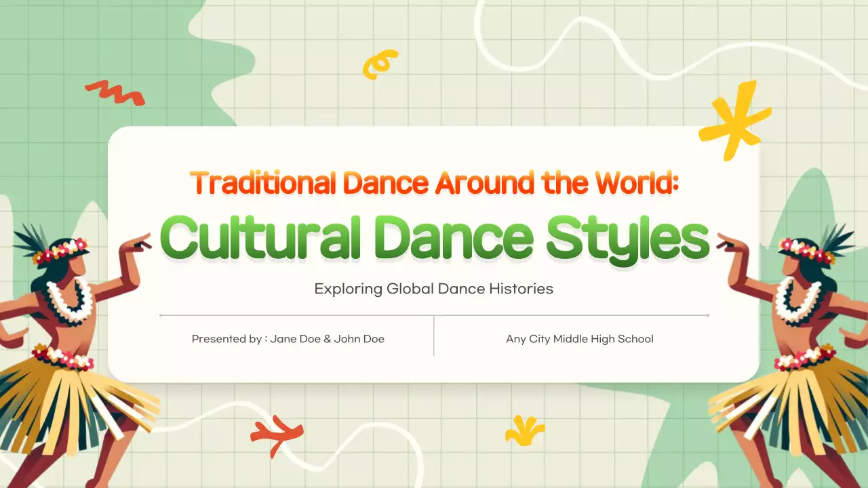This screenshot has width=868, height=488.
Task: Click the left arrow tip of the divider line
Action: 160,314
